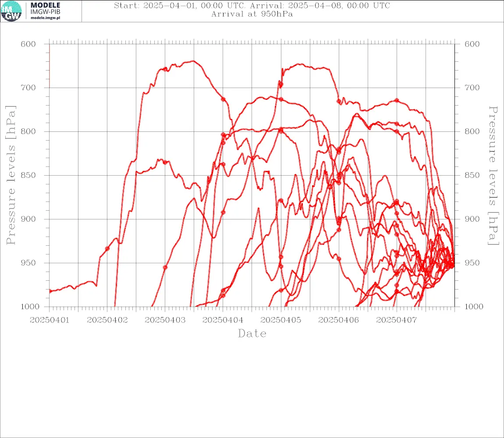Open the modele.imgw.pl link text
The image size is (504, 438).
[45, 18]
